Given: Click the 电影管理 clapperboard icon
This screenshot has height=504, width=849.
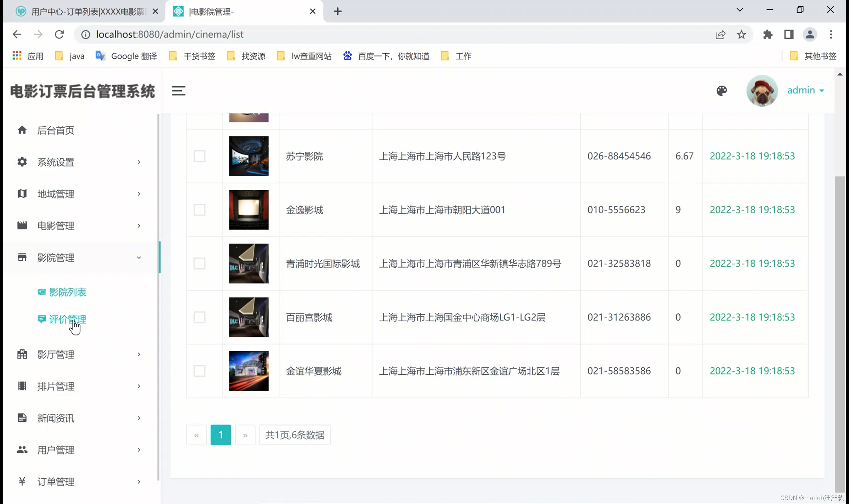Looking at the screenshot, I should point(22,225).
